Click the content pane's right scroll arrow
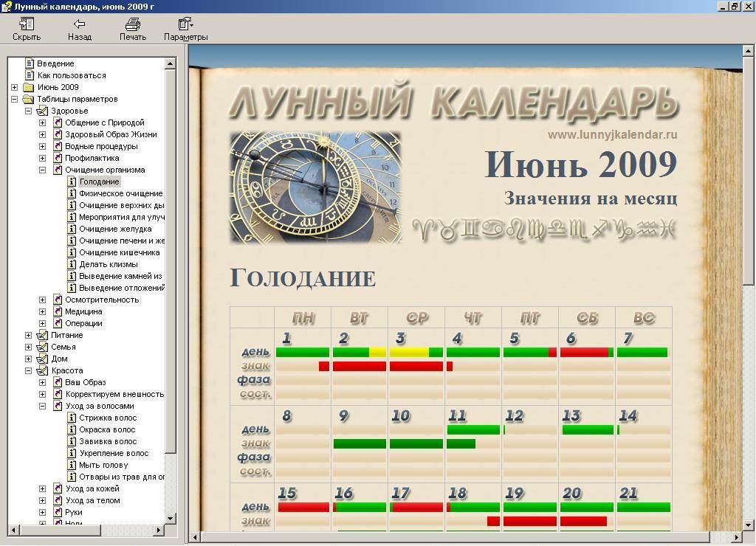This screenshot has width=756, height=546. click(737, 537)
